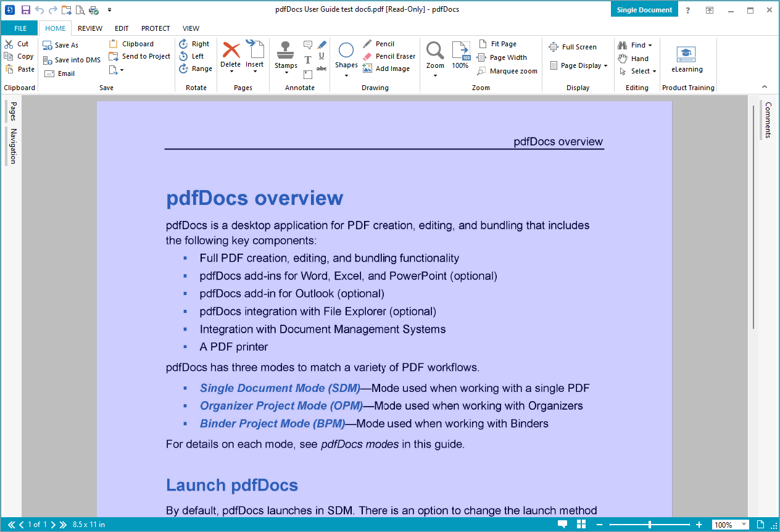Click the Save into DMS button

tap(72, 60)
